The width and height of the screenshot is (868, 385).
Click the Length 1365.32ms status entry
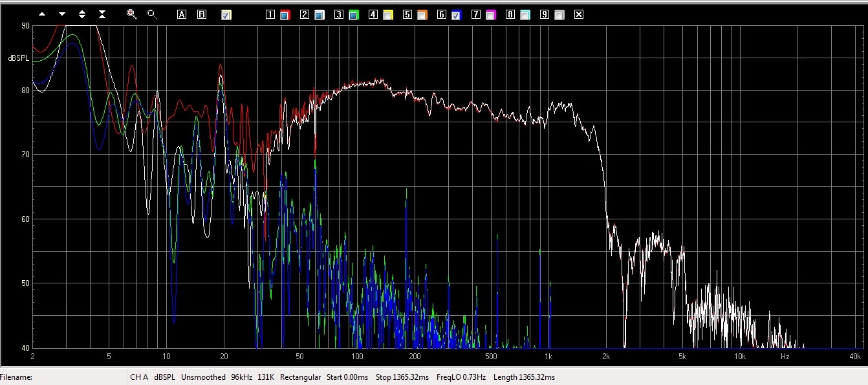point(524,377)
